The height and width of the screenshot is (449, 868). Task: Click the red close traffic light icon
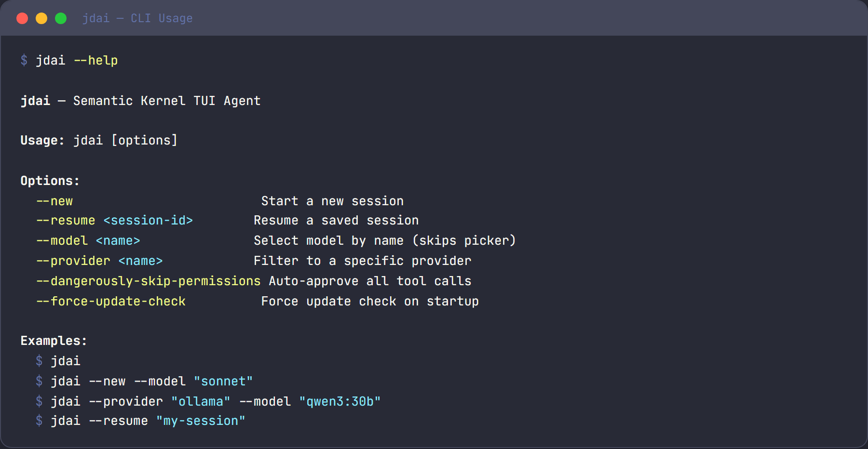(x=23, y=18)
